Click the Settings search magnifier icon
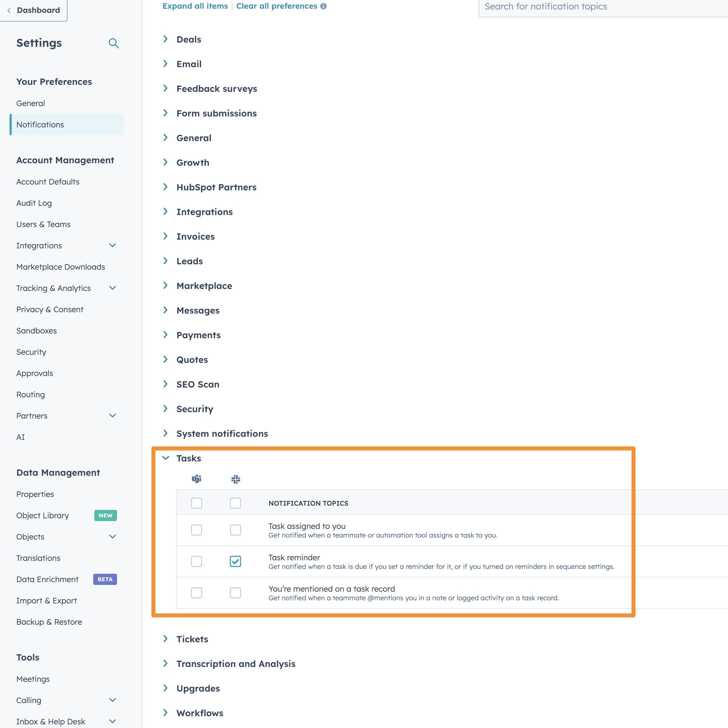Viewport: 728px width, 728px height. (x=113, y=43)
